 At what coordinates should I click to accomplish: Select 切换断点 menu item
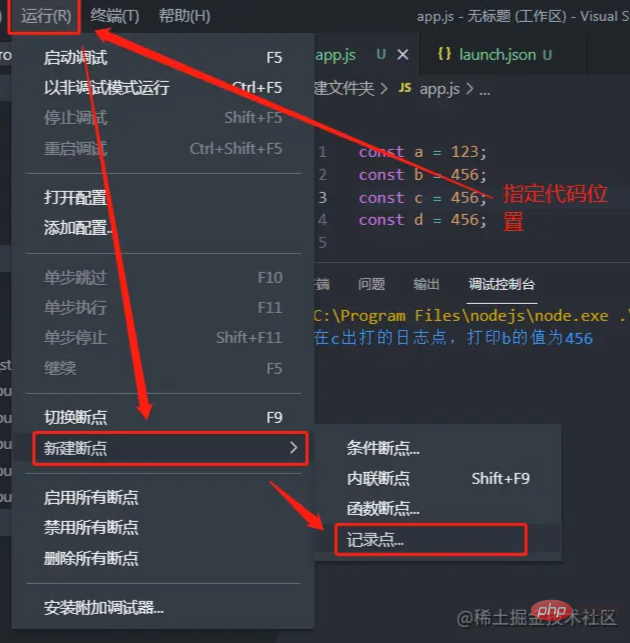tap(163, 417)
